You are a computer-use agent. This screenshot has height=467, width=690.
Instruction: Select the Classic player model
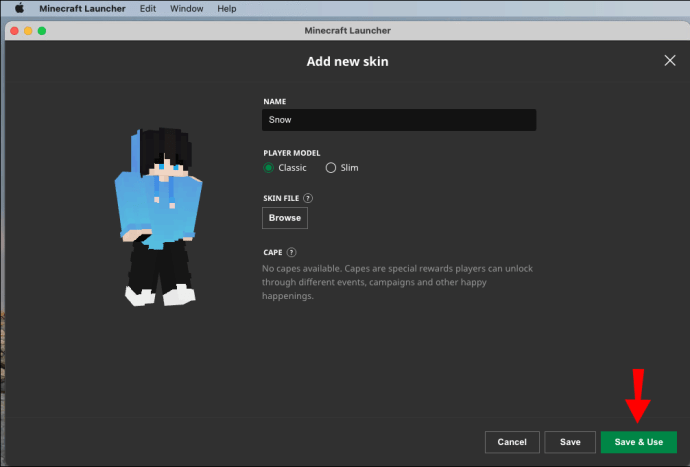269,168
